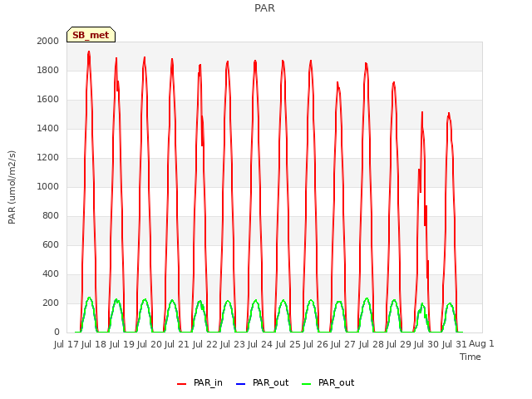Click the SB_met annotation label
The image size is (532, 399).
(91, 35)
